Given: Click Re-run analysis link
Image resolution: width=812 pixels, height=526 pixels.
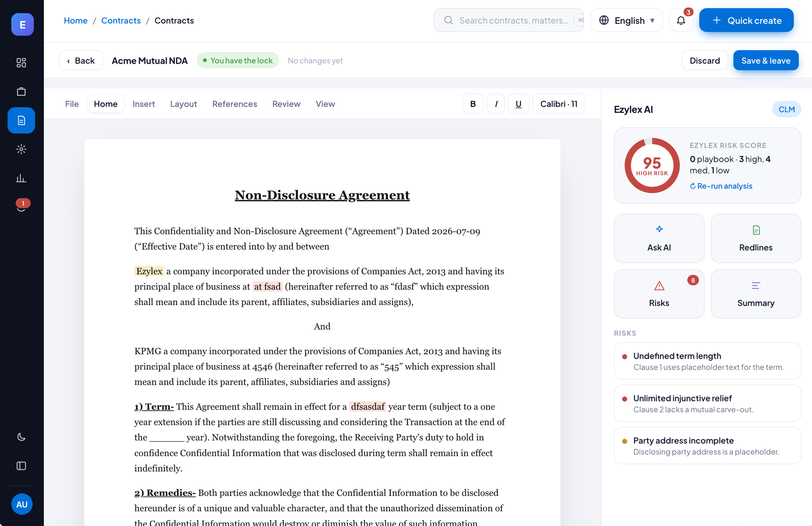Looking at the screenshot, I should coord(721,186).
